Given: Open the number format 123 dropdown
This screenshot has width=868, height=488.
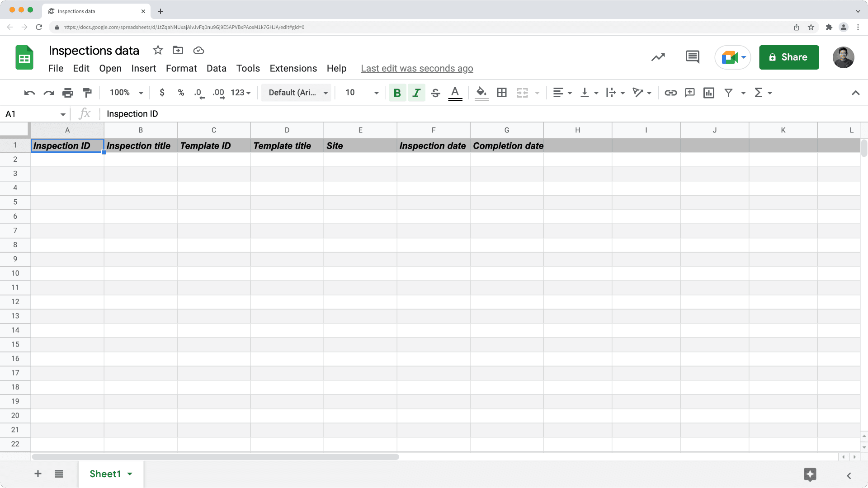Looking at the screenshot, I should (x=240, y=92).
